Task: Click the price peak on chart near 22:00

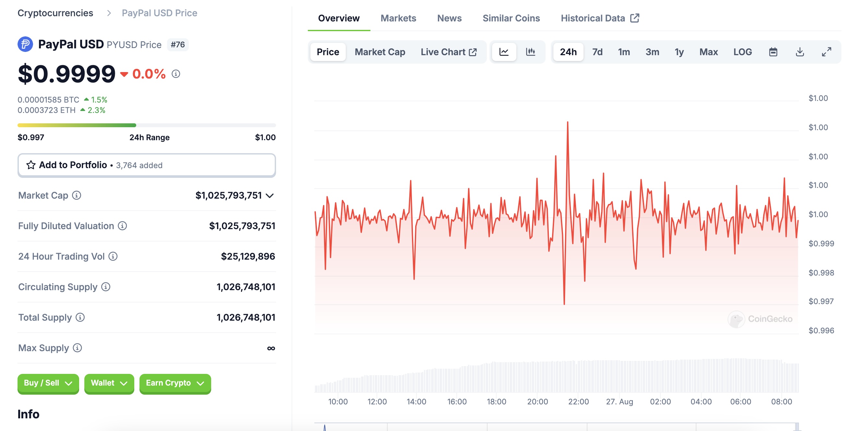Action: (x=567, y=122)
